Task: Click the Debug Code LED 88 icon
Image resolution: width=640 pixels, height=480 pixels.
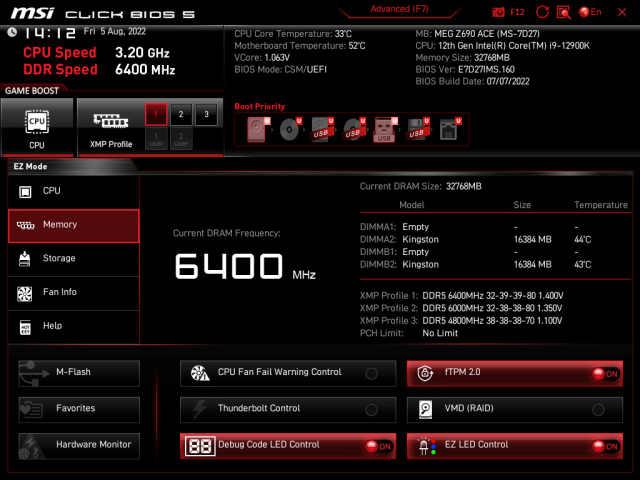Action: click(x=200, y=446)
